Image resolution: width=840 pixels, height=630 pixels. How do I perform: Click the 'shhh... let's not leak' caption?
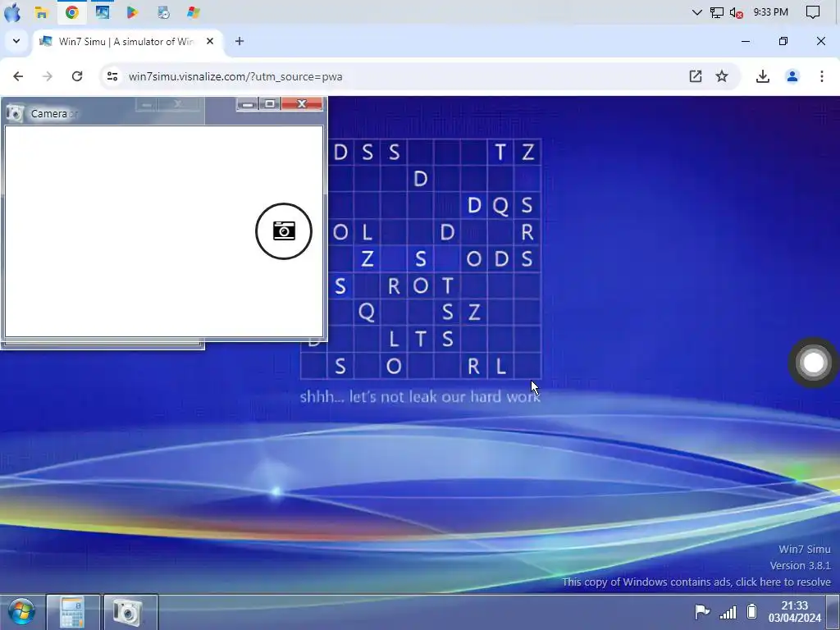tap(419, 396)
